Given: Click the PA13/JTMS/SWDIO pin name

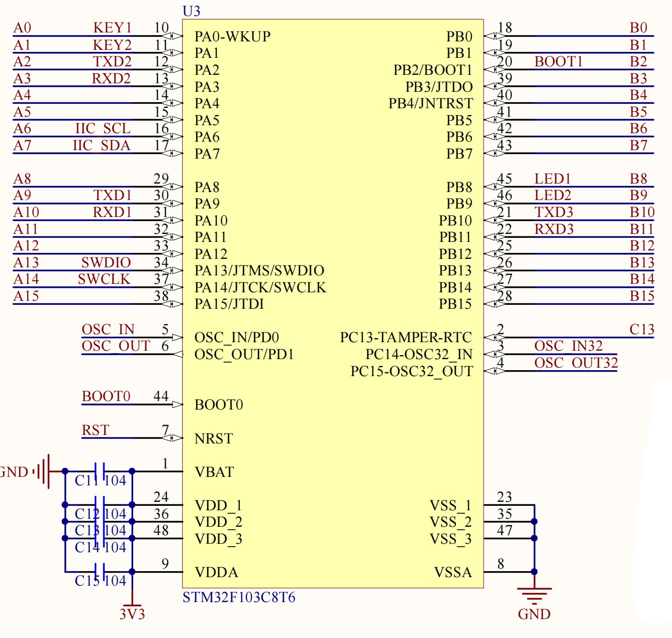Looking at the screenshot, I should [x=259, y=270].
